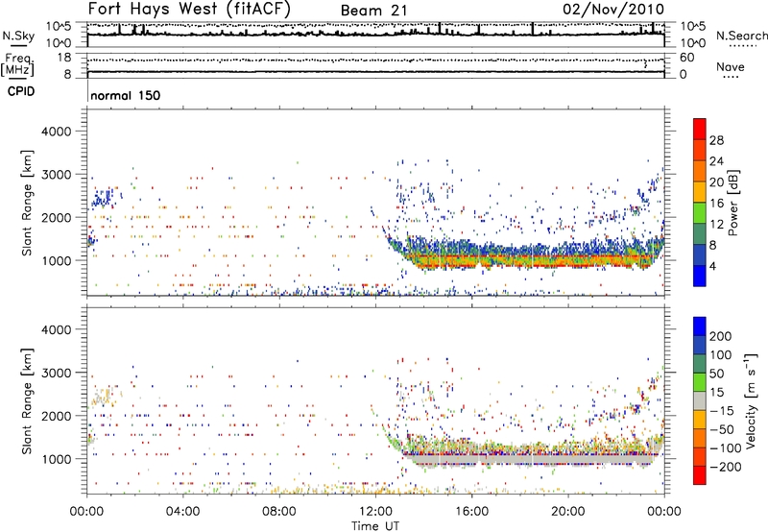Screen dimensions: 768x532
Task: Click the frequency axis value '18'
Action: (64, 58)
